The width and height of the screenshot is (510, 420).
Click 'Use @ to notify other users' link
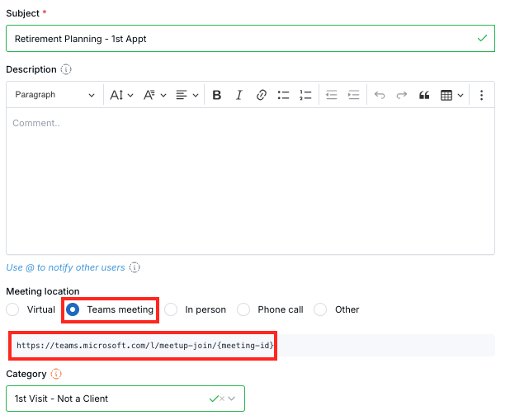[x=65, y=267]
